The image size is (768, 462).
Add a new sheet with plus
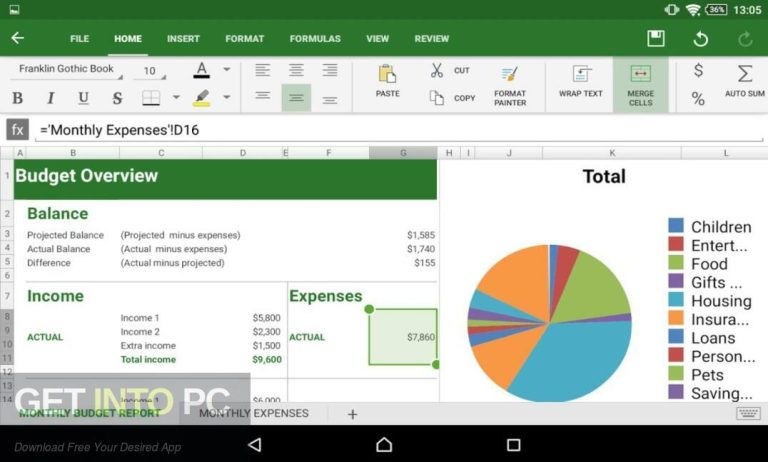click(x=352, y=414)
